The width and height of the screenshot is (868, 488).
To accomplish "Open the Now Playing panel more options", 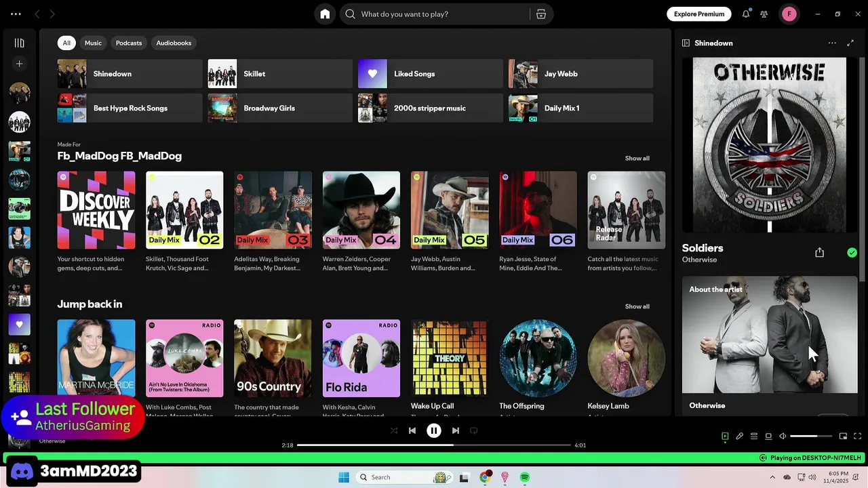I will (x=832, y=43).
